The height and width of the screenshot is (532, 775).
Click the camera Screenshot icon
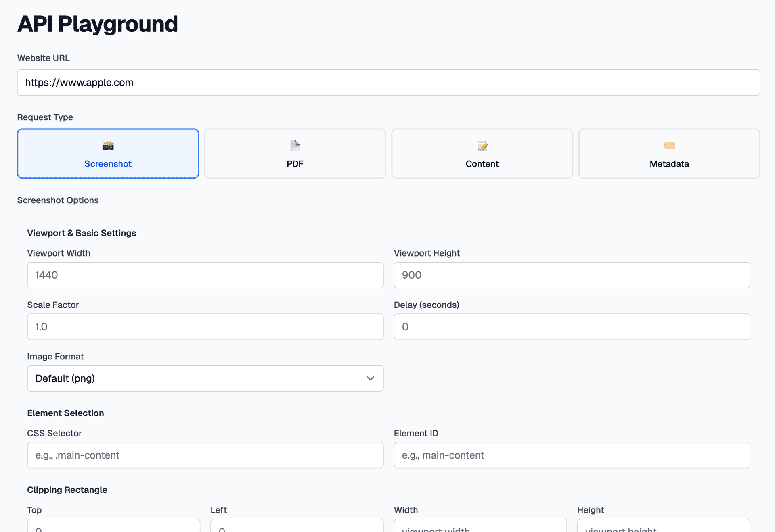point(108,146)
